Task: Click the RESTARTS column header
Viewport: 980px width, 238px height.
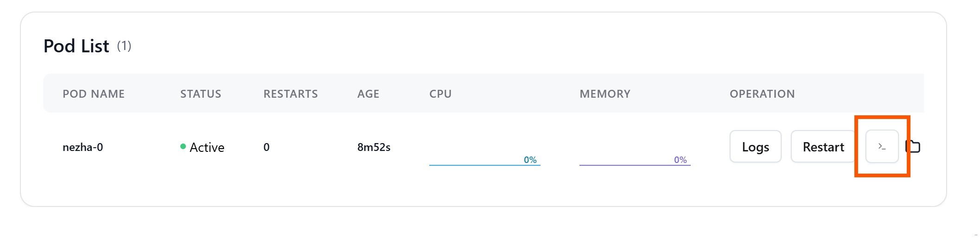Action: [x=291, y=94]
